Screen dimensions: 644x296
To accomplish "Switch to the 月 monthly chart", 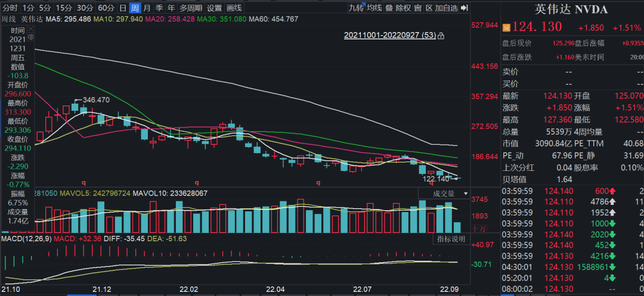I will click(147, 8).
